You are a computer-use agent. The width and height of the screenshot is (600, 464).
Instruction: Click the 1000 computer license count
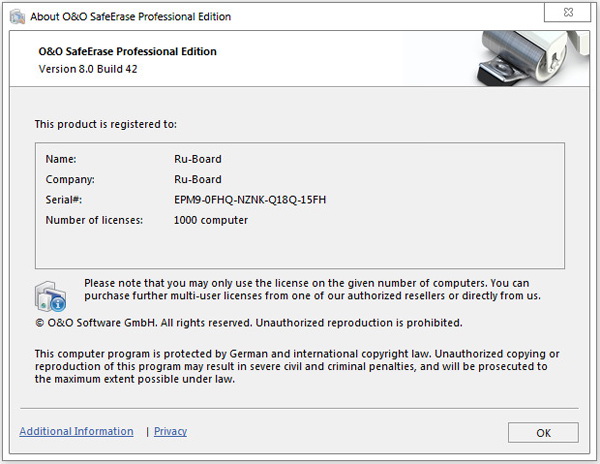[210, 220]
